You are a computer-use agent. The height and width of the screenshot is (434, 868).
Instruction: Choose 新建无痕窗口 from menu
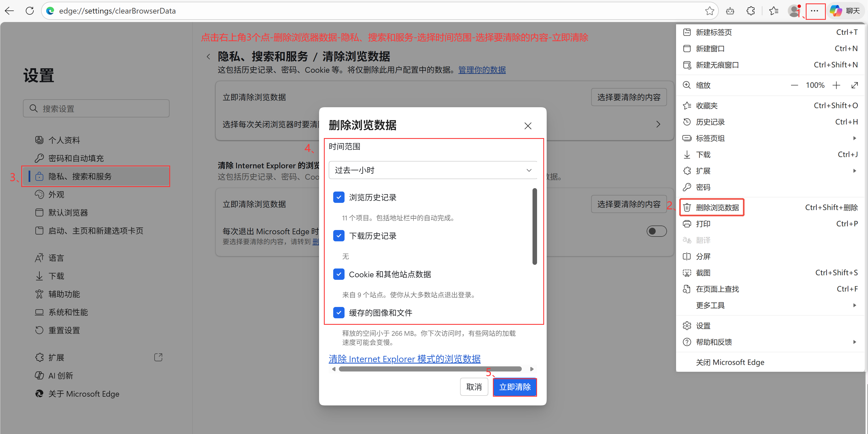coord(717,65)
